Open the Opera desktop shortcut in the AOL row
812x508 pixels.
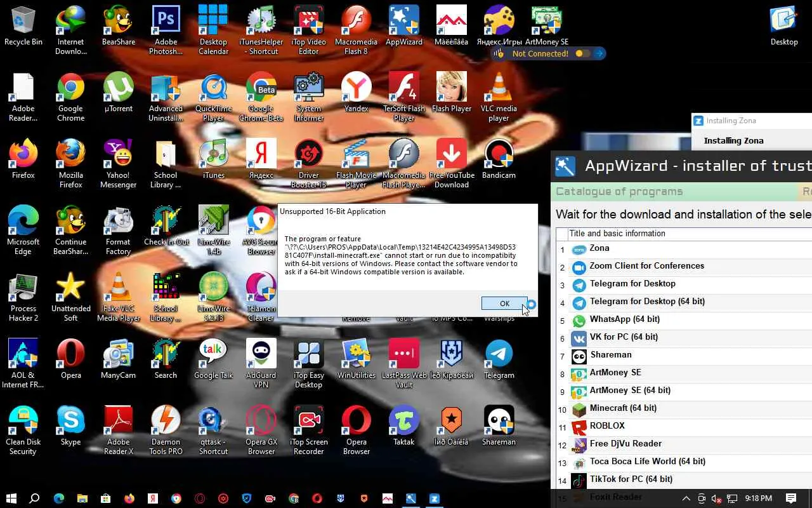coord(71,360)
